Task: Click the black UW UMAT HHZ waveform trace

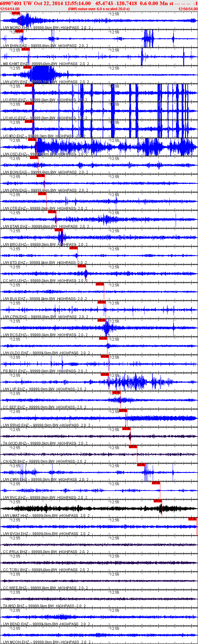Action: [x=91, y=508]
